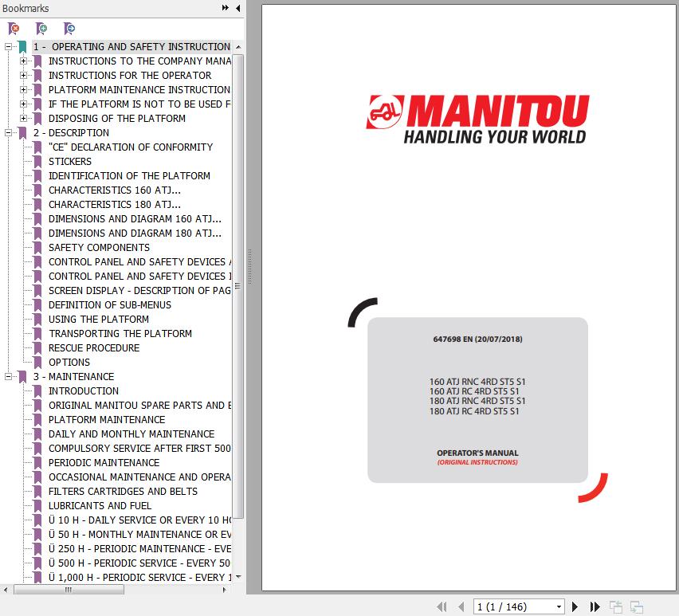
Task: Open 'FILTERS CARTRIDGES AND BELTS' bookmark
Action: [x=123, y=491]
